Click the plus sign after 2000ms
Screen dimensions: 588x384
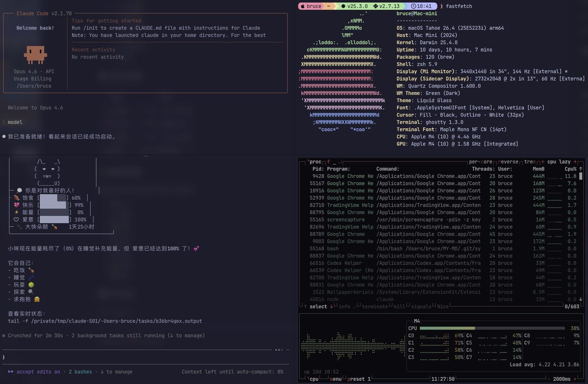tap(575, 379)
